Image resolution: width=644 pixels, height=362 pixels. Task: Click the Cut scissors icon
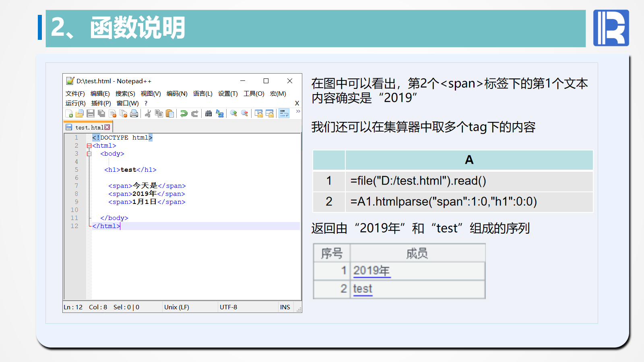click(148, 114)
